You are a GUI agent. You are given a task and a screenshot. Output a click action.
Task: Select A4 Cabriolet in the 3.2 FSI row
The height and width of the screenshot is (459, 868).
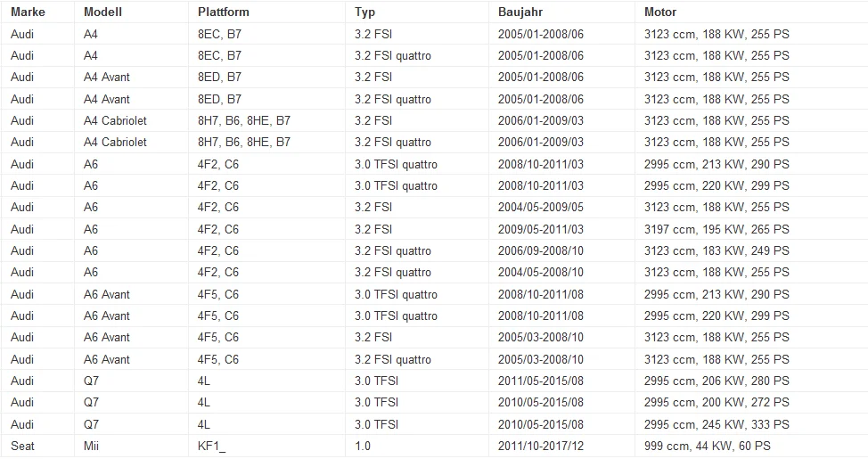tap(115, 120)
